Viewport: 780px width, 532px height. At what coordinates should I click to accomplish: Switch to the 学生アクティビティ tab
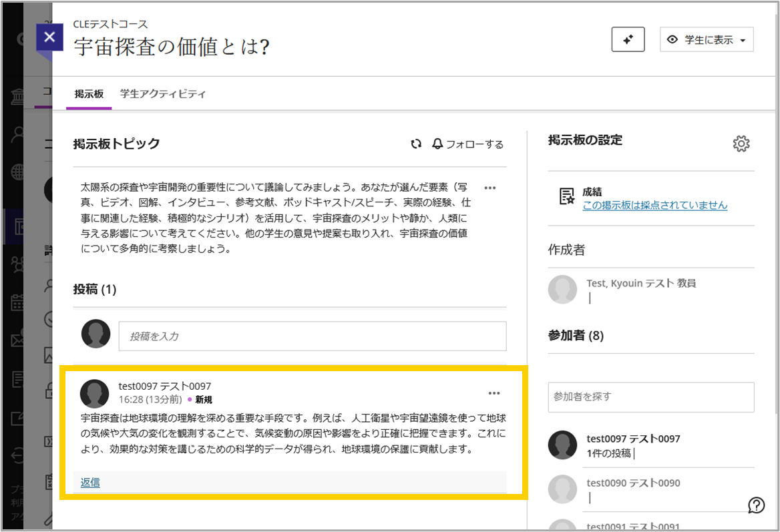pyautogui.click(x=163, y=93)
